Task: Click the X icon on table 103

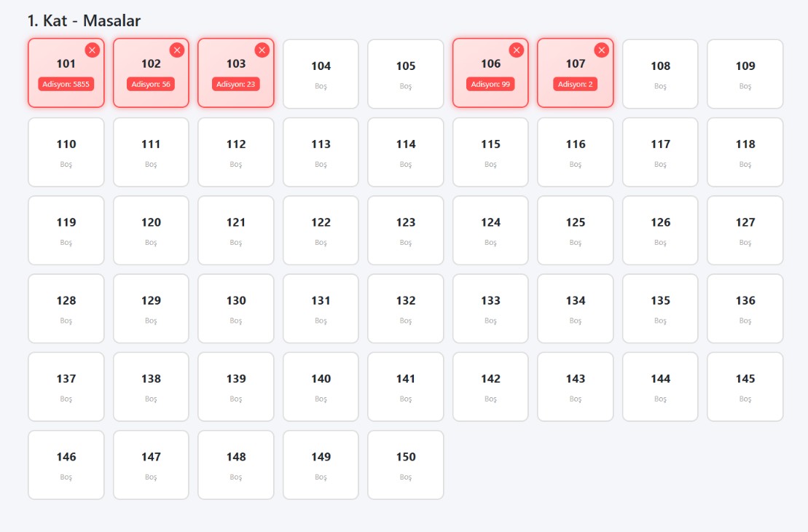Action: click(262, 50)
